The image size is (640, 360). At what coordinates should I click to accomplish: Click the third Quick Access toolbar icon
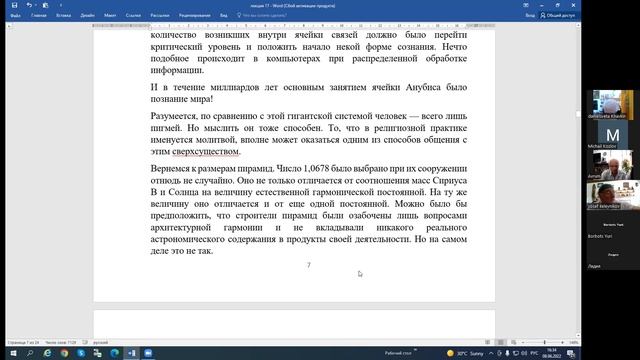click(x=45, y=5)
